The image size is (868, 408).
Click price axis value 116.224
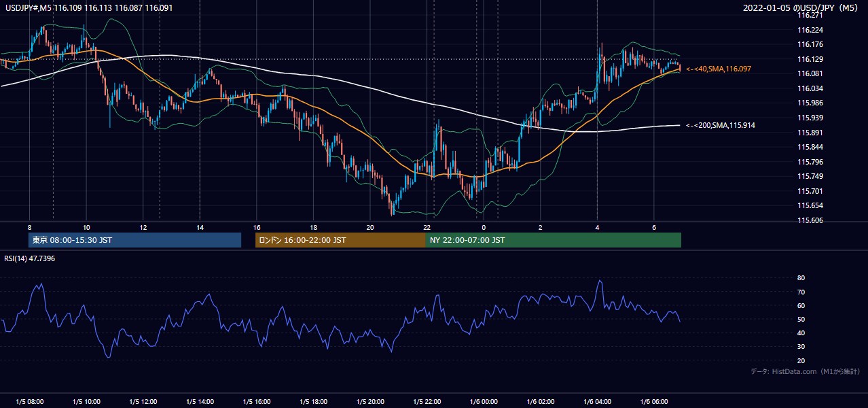pyautogui.click(x=810, y=30)
